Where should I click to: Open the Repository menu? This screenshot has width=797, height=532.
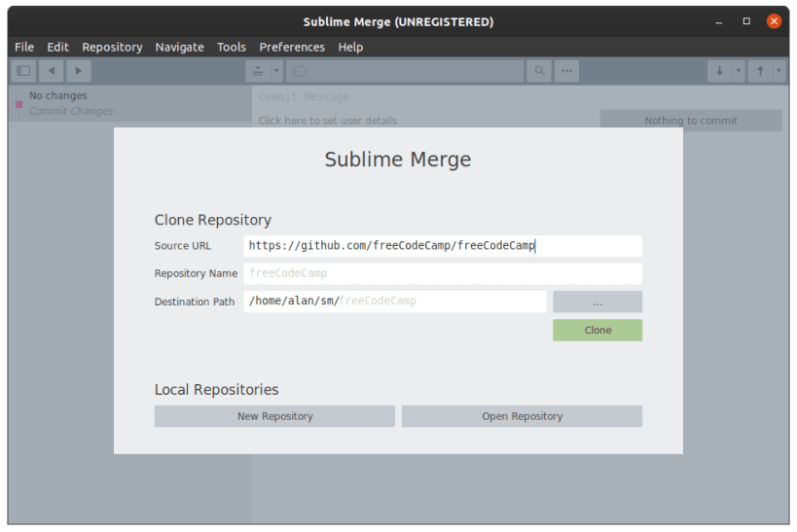pyautogui.click(x=112, y=48)
